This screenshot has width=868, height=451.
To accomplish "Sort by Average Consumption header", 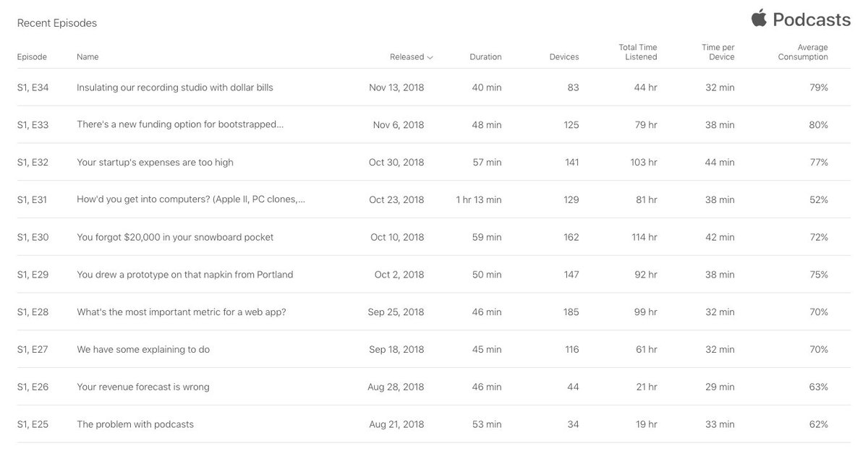I will [803, 52].
